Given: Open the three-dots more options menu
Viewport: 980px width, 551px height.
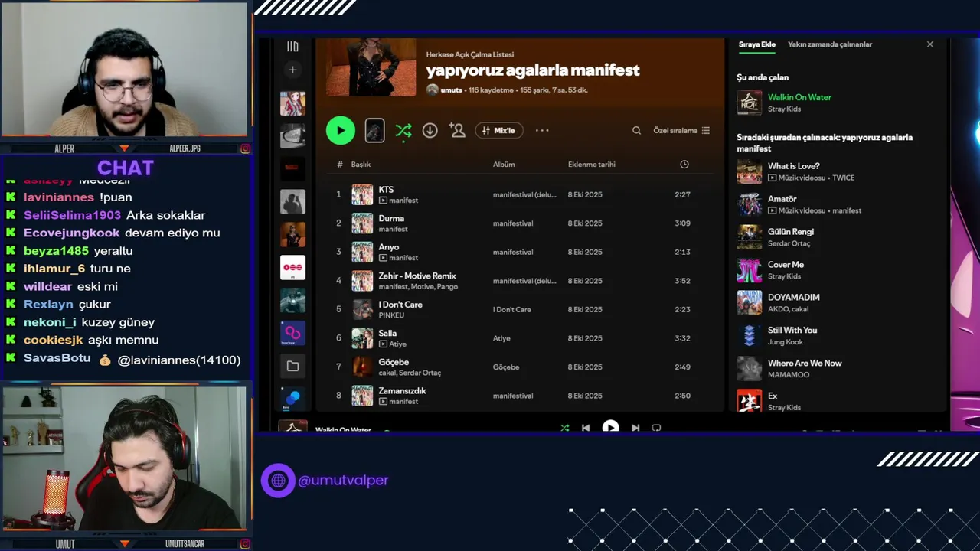Looking at the screenshot, I should [x=542, y=130].
